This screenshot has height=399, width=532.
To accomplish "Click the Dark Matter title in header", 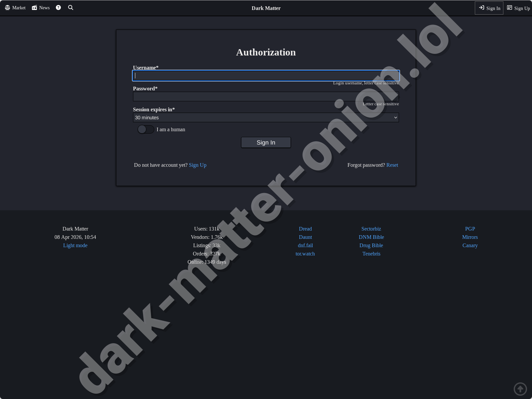I will coord(266,8).
